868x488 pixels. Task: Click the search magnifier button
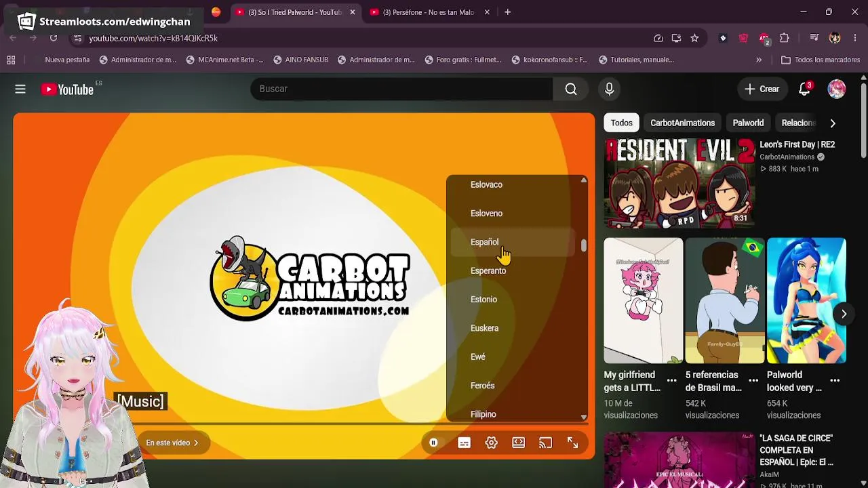(x=571, y=89)
